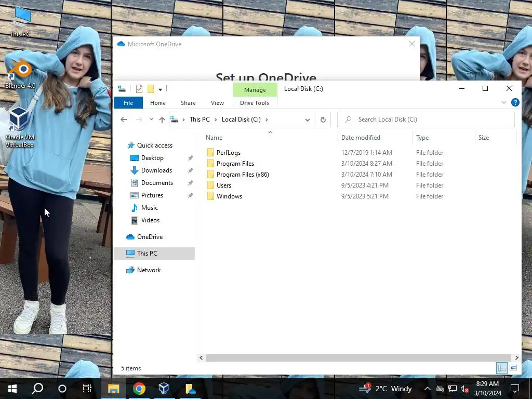The width and height of the screenshot is (532, 399).
Task: Open the address bar history dropdown
Action: pos(308,120)
